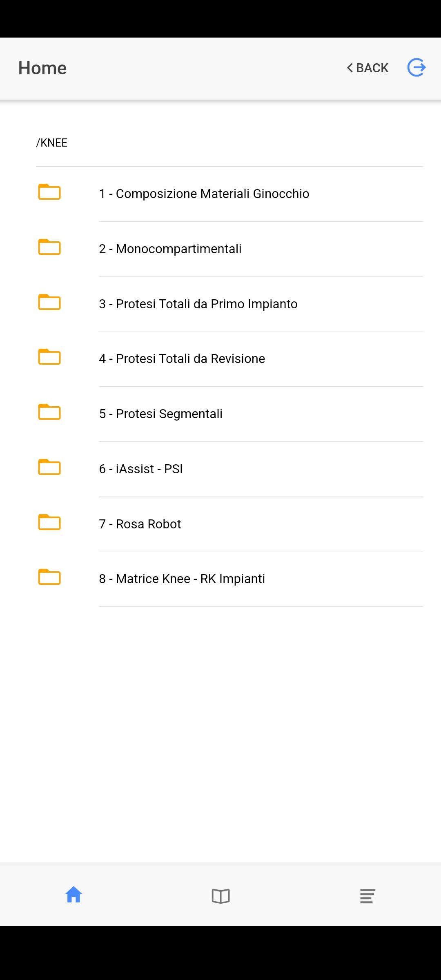Switch to the book catalog tab
This screenshot has width=441, height=980.
point(220,896)
